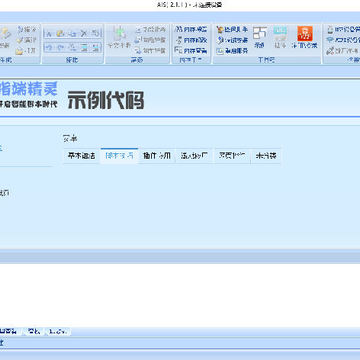This screenshot has width=360, height=360.
Task: Click the plug icon item in rightmost group
Action: click(x=343, y=51)
